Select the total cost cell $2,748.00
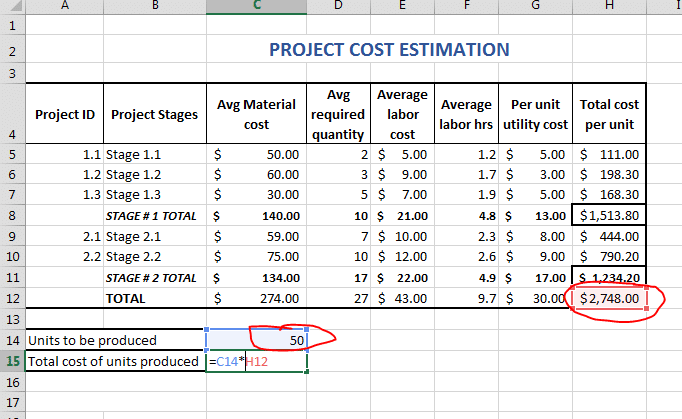Image resolution: width=682 pixels, height=419 pixels. click(609, 298)
